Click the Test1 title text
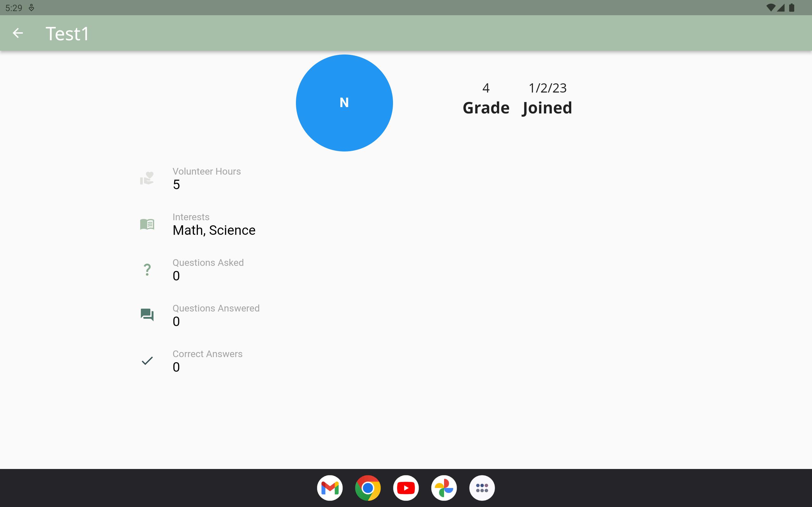The width and height of the screenshot is (812, 507). 67,34
